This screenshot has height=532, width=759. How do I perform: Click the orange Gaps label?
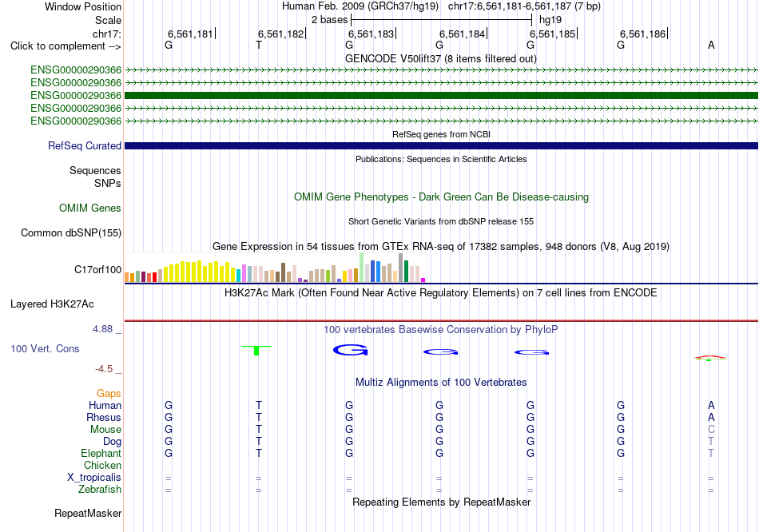tap(109, 394)
